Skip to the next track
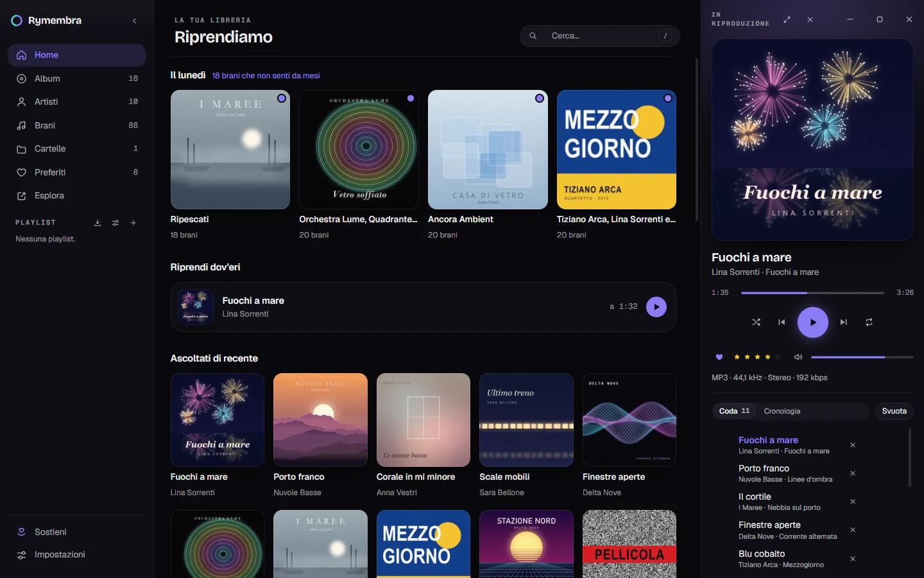Screen dimensions: 924x578 coord(844,322)
